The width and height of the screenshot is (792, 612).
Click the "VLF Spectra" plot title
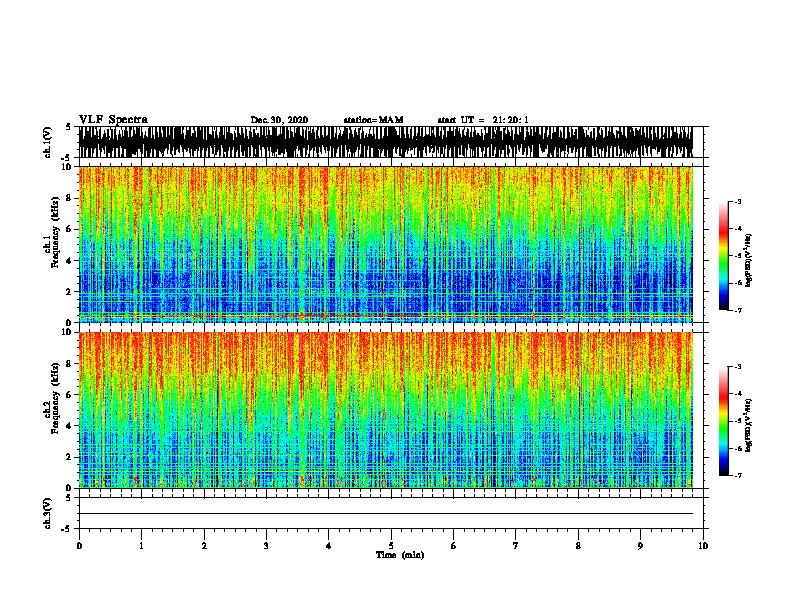pos(113,119)
